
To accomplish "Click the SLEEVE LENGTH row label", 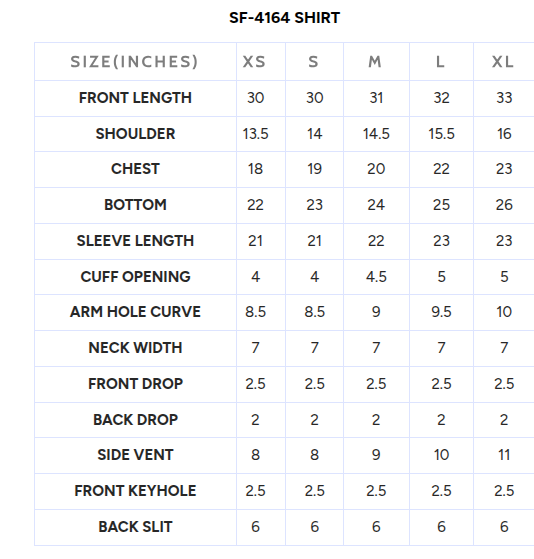I will tap(135, 241).
